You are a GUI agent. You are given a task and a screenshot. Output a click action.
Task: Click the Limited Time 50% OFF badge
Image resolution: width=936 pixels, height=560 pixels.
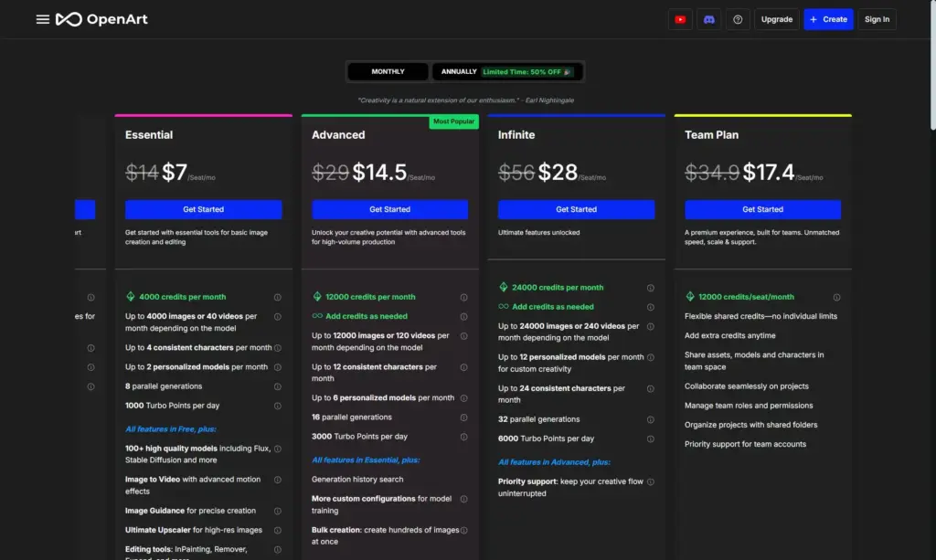click(x=527, y=71)
